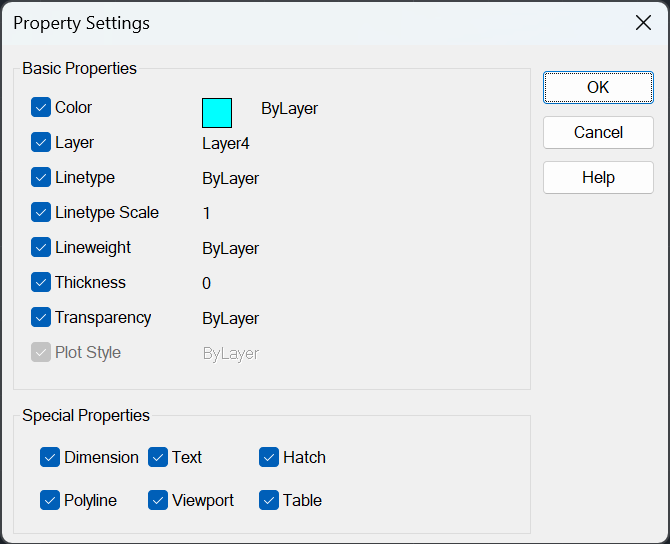This screenshot has height=544, width=670.
Task: Click the Layer4 layer value
Action: pyautogui.click(x=226, y=144)
